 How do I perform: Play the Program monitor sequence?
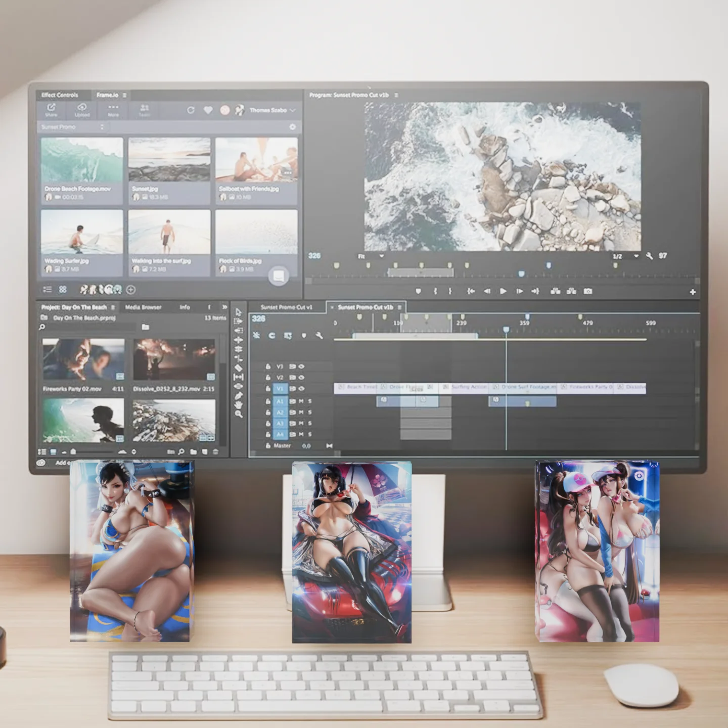pos(503,291)
